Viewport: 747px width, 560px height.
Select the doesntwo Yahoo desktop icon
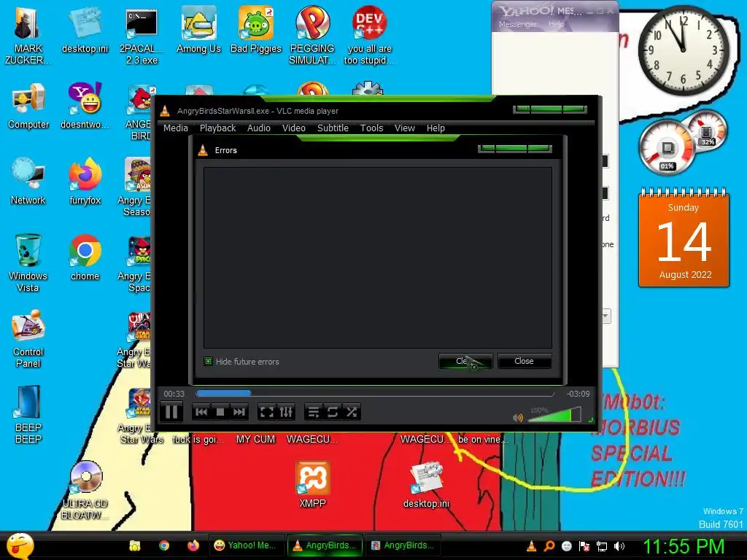tap(85, 106)
